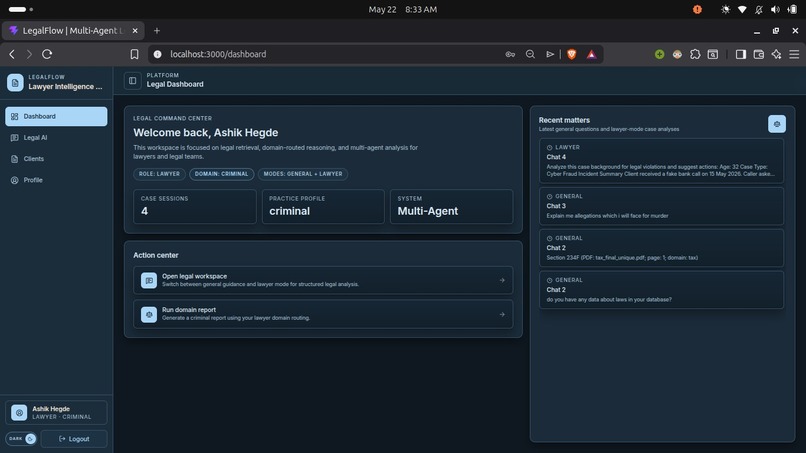The image size is (806, 453).
Task: Click the Clients document icon
Action: pyautogui.click(x=14, y=159)
